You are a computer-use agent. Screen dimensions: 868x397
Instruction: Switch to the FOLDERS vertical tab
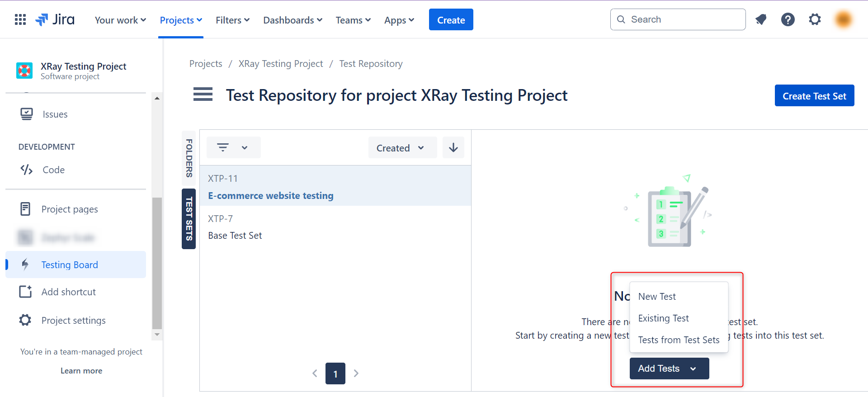(x=189, y=158)
